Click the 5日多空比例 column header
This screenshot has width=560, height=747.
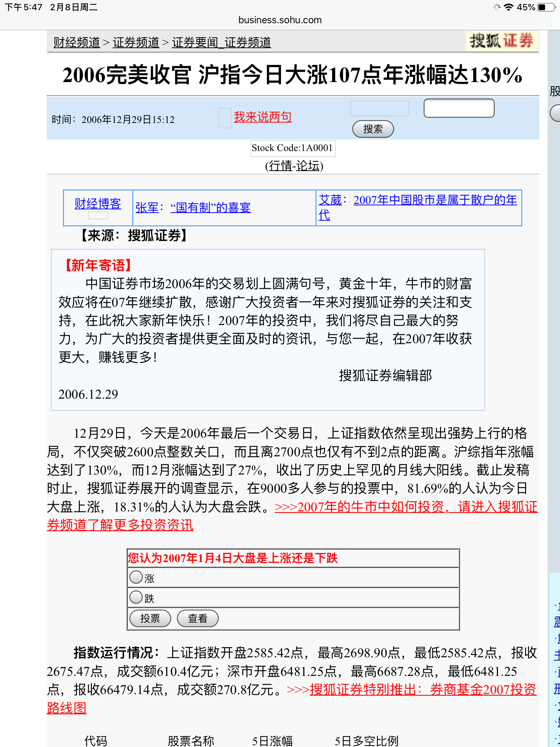point(366,740)
